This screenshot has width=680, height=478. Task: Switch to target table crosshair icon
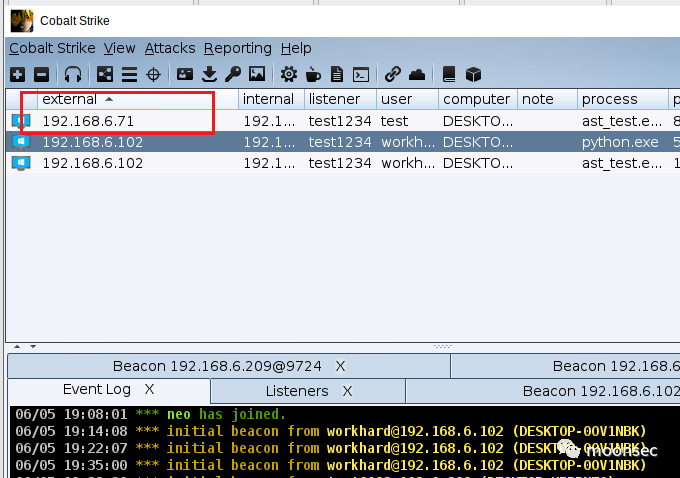tap(154, 75)
